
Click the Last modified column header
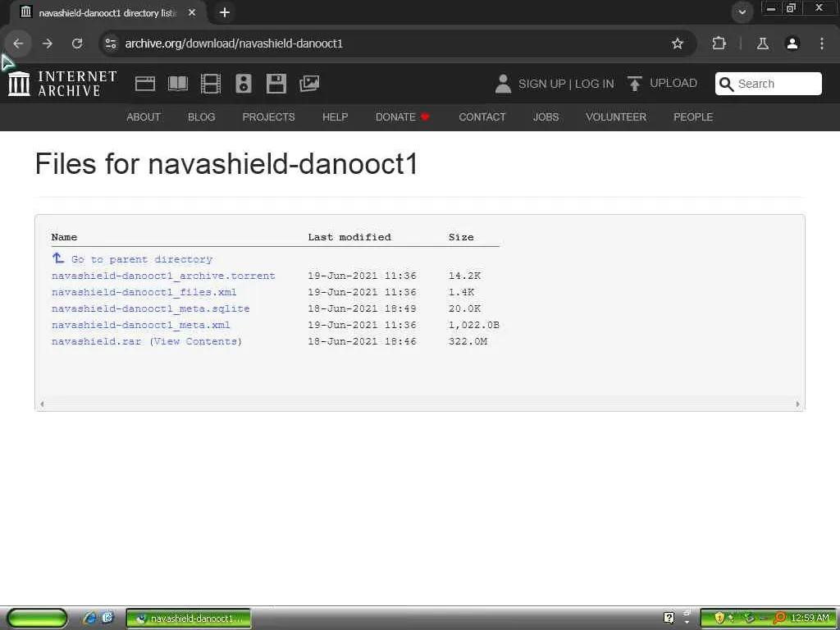[x=349, y=237]
